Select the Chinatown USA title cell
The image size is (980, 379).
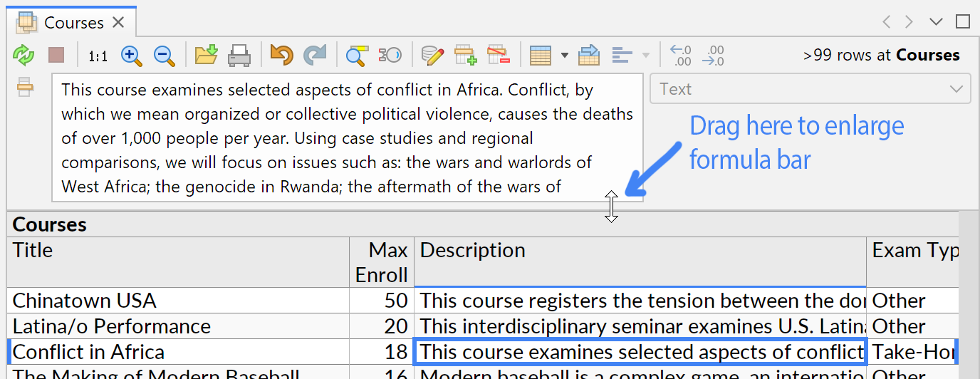[x=178, y=301]
